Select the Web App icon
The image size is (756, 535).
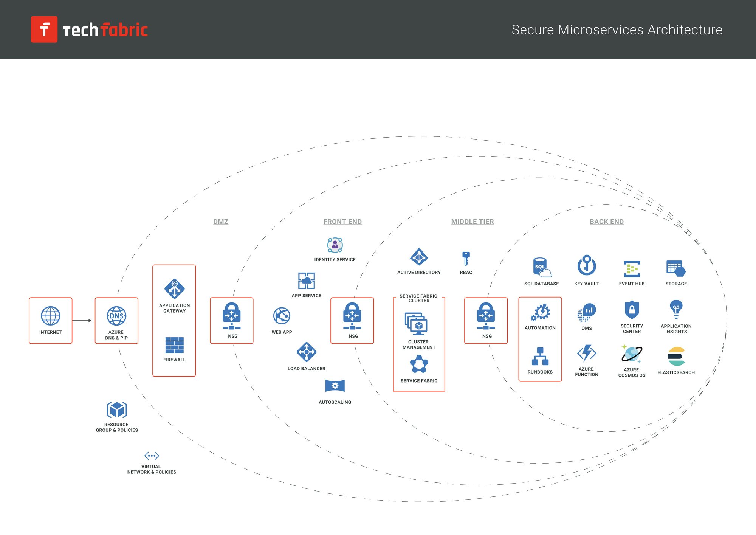(x=282, y=316)
